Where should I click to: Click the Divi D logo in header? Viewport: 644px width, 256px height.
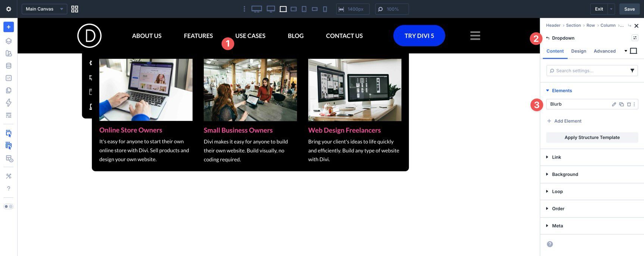[89, 36]
